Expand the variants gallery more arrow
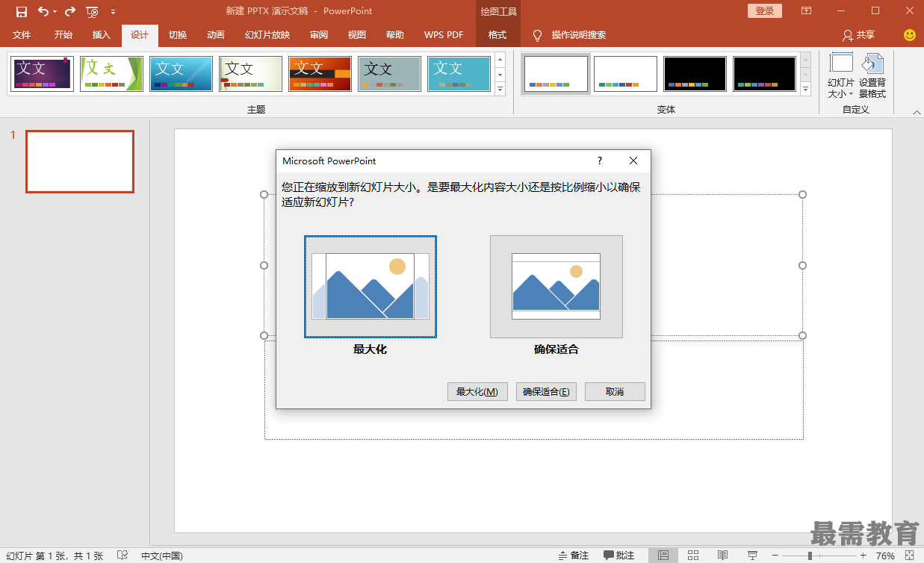Screen dimensions: 924x563 point(805,89)
